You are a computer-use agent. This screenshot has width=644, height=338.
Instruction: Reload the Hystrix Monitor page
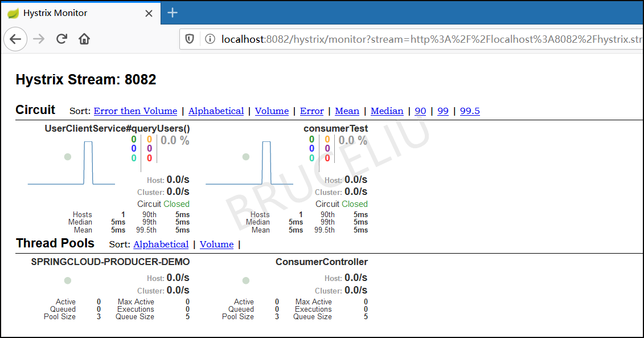point(61,39)
